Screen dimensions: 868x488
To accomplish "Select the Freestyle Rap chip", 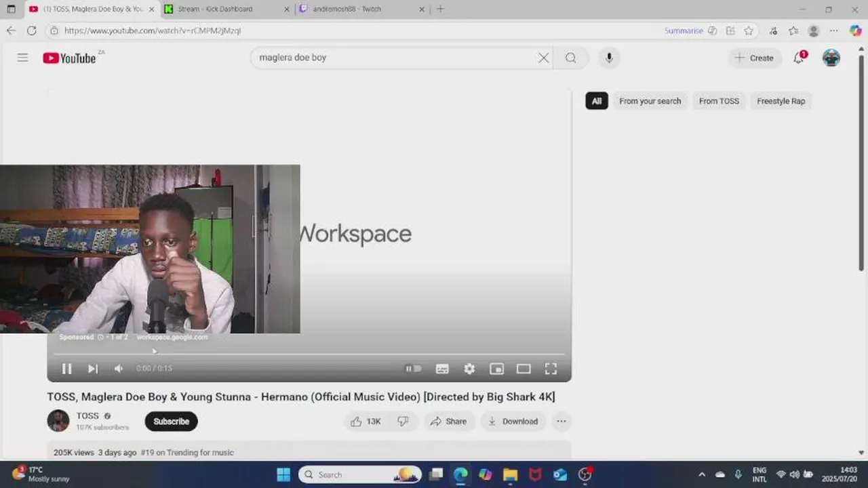I will point(781,101).
